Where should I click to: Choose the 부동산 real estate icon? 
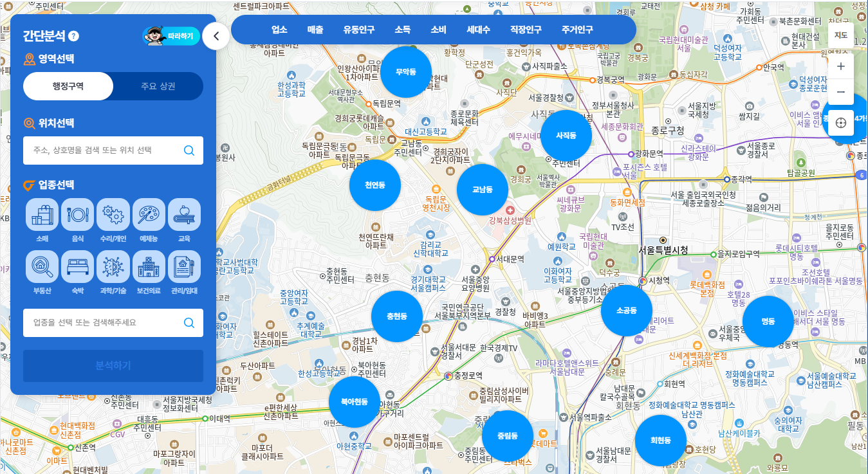pos(42,267)
